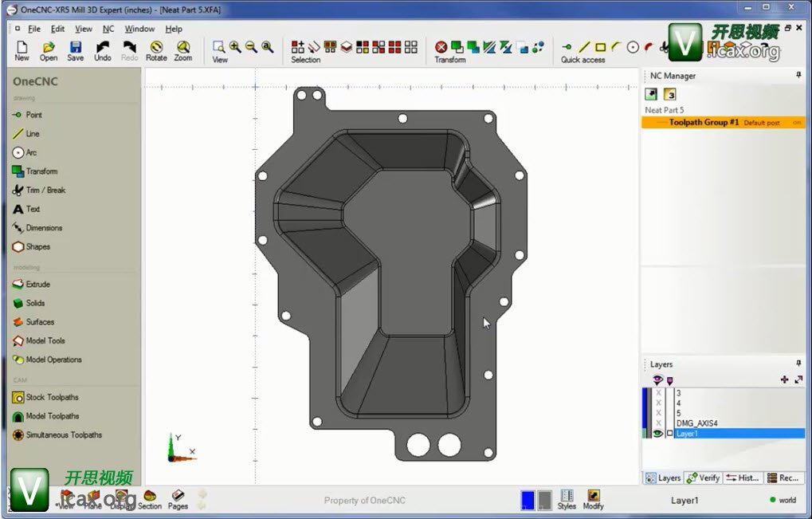Expand the Layers panel with the arrow icon
This screenshot has width=812, height=519.
[798, 379]
